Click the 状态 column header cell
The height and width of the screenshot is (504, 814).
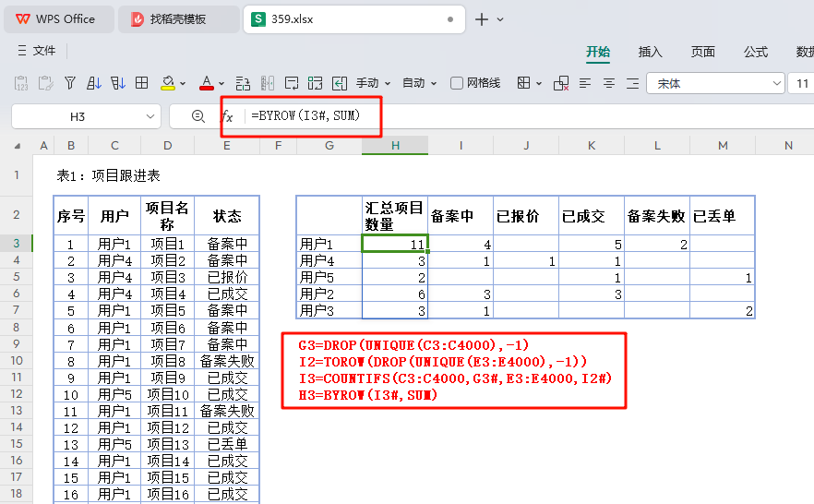(x=227, y=215)
